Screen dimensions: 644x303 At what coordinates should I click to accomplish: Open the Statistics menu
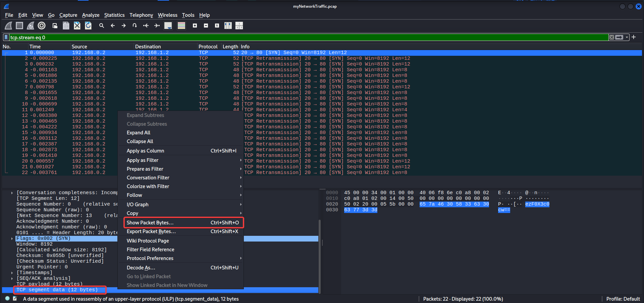tap(114, 15)
